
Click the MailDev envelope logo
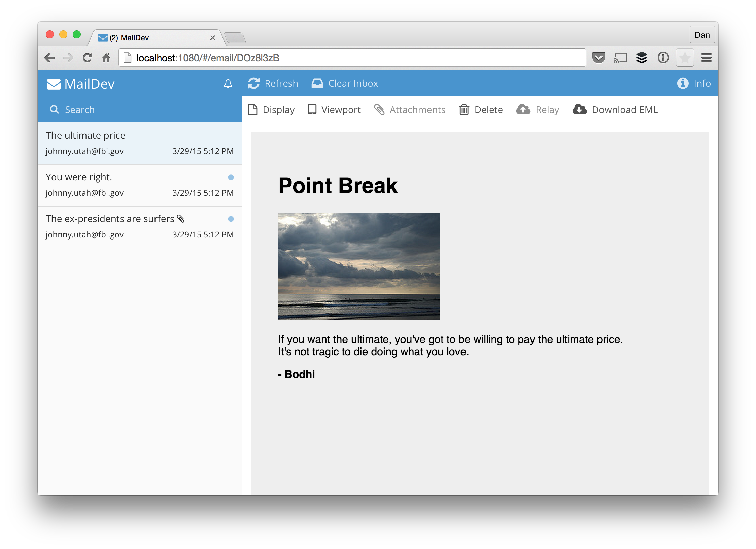pyautogui.click(x=54, y=84)
